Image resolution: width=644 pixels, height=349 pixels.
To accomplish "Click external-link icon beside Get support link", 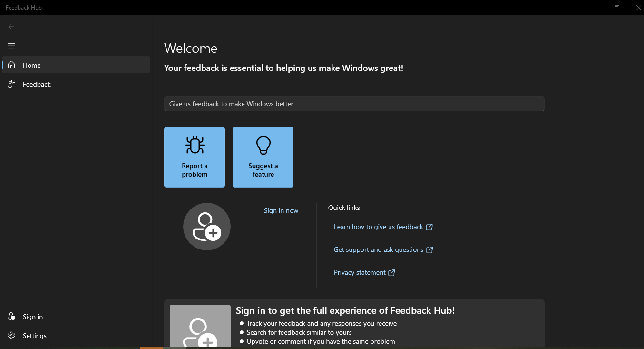I will click(429, 250).
